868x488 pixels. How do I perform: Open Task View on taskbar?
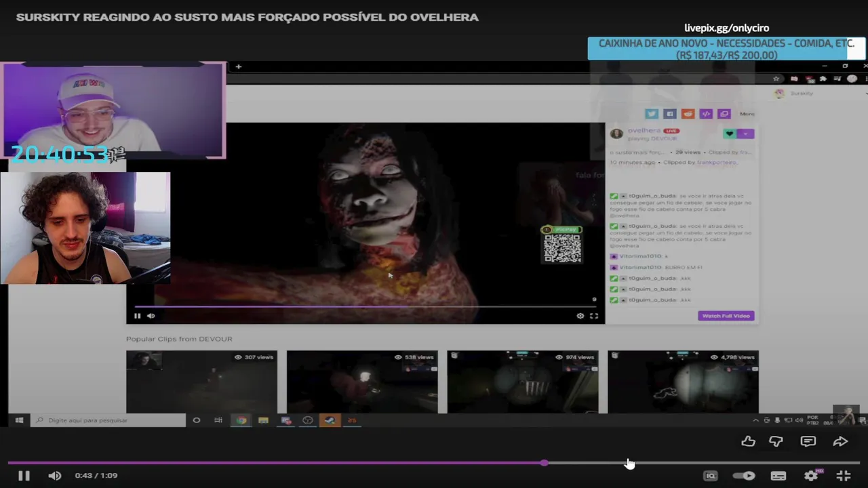tap(218, 420)
